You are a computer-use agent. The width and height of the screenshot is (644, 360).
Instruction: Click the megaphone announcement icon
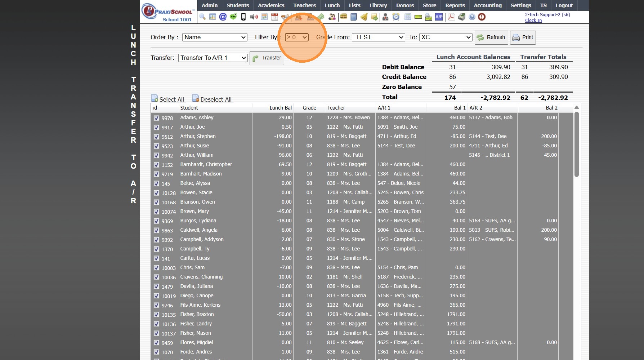[285, 17]
